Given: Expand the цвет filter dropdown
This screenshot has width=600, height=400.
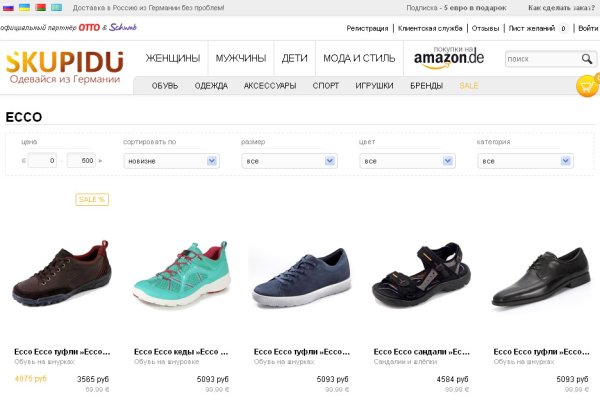Looking at the screenshot, I should [407, 160].
